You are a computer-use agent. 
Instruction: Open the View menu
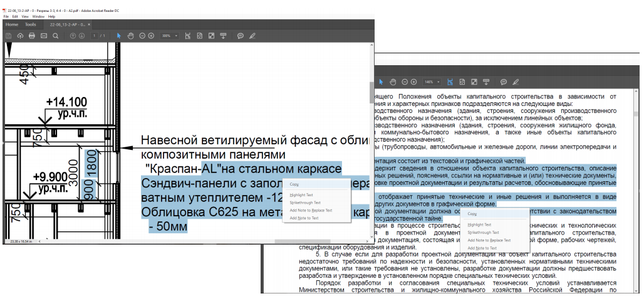click(x=25, y=16)
